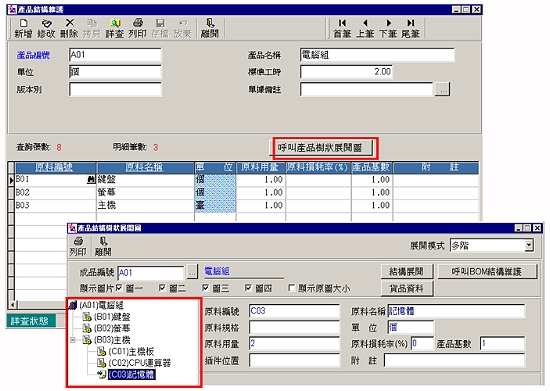The width and height of the screenshot is (550, 391).
Task: Select (C03)記憶體 in the tree
Action: (132, 375)
